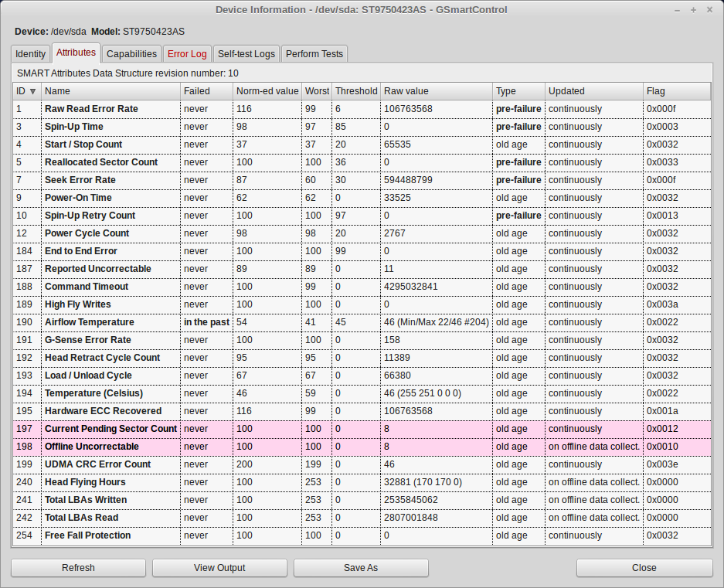Open the Capabilities tab
Image resolution: width=724 pixels, height=588 pixels.
[x=131, y=54]
